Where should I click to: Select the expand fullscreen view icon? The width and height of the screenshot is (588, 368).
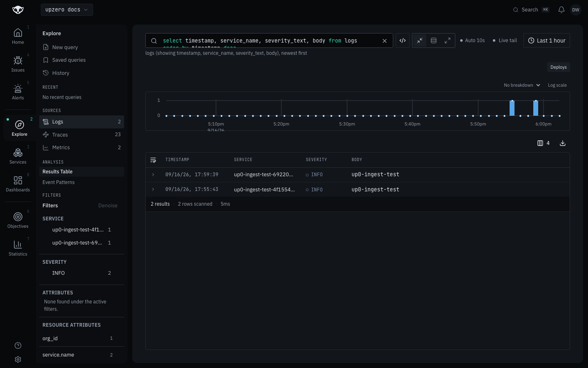pyautogui.click(x=448, y=40)
